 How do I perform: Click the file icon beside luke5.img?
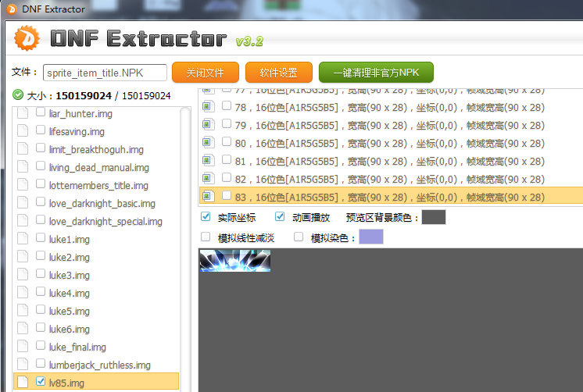click(23, 310)
